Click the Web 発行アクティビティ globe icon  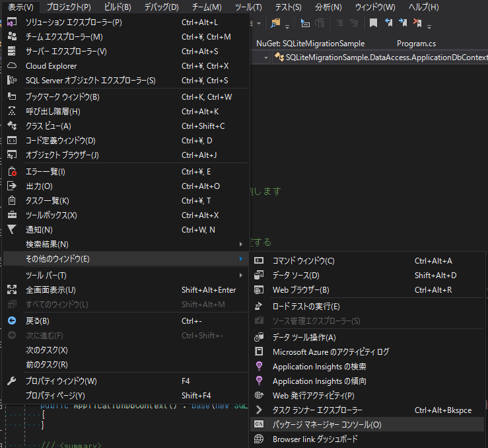pos(259,395)
